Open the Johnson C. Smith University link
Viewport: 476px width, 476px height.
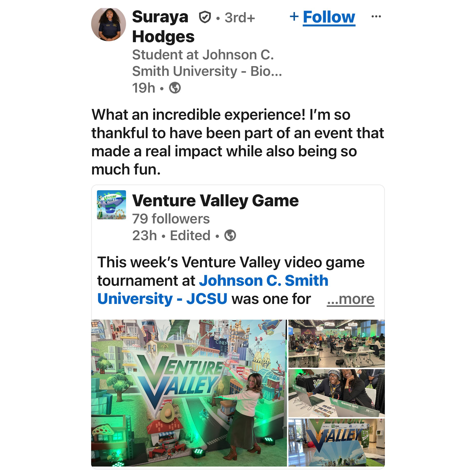click(x=213, y=290)
